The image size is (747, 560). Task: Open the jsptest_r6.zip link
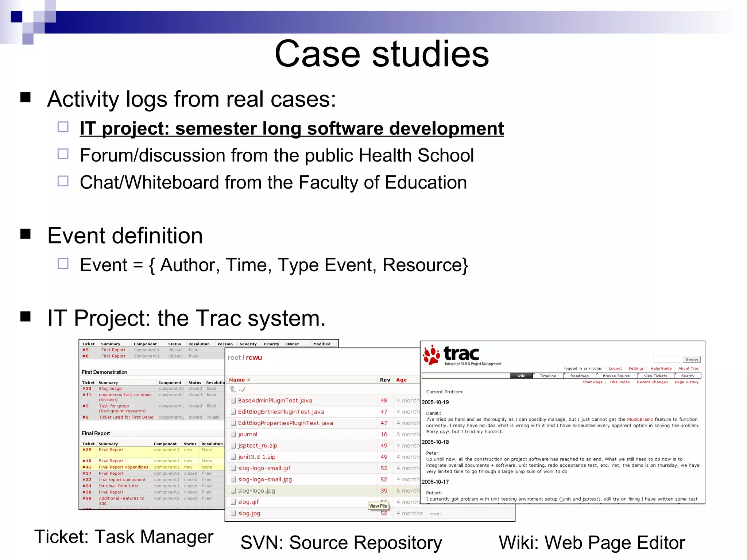coord(258,446)
